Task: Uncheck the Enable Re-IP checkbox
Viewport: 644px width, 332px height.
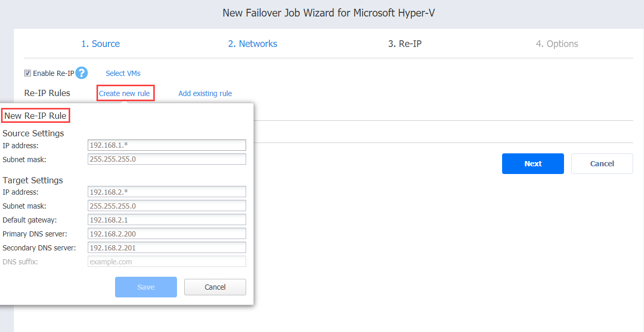Action: tap(27, 73)
